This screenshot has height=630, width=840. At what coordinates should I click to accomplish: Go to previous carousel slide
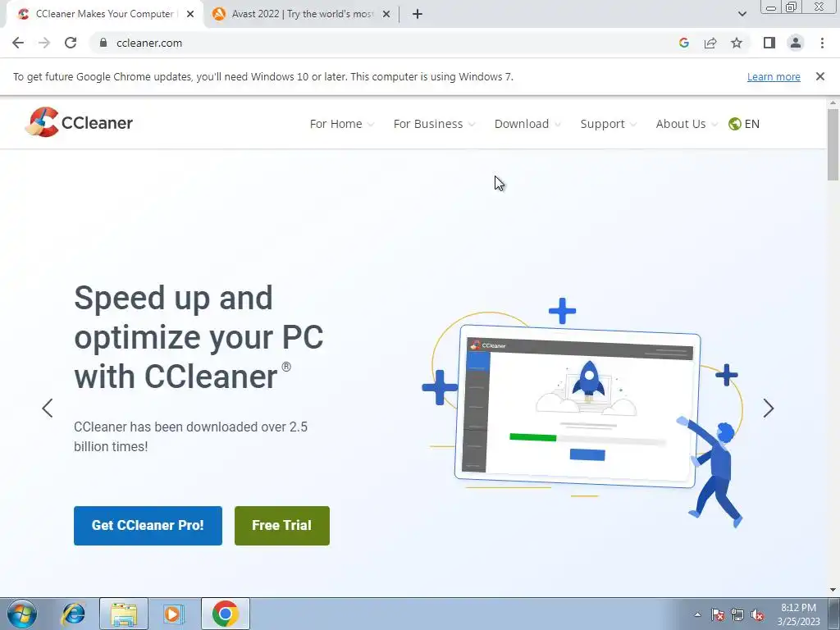[x=47, y=409]
